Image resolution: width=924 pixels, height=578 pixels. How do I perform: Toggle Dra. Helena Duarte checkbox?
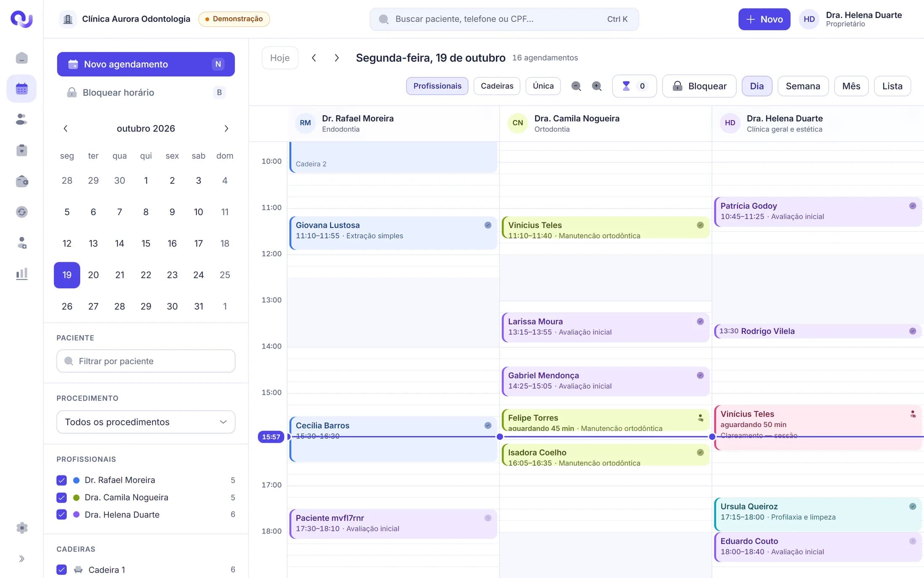pos(62,515)
